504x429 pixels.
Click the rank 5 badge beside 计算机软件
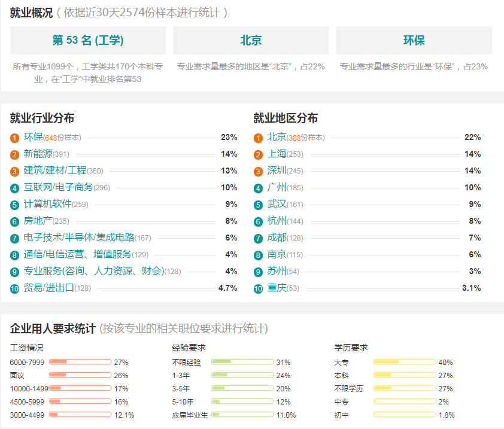coord(14,205)
